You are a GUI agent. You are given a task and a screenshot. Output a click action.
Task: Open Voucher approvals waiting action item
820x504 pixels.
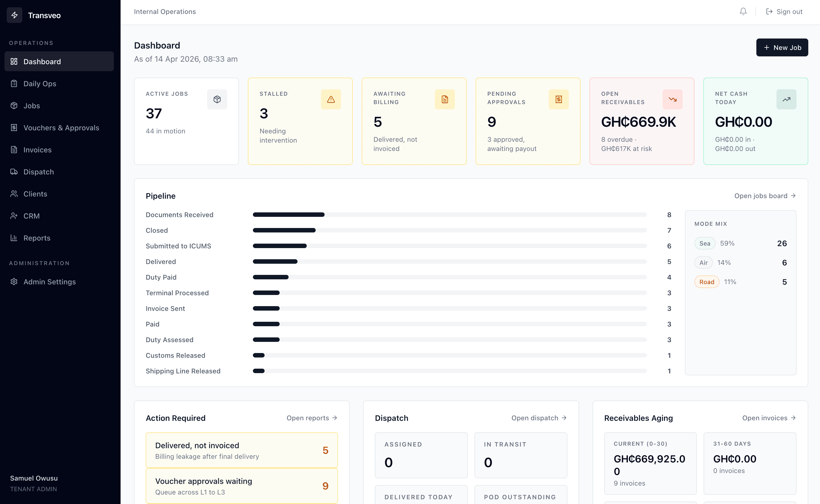242,486
